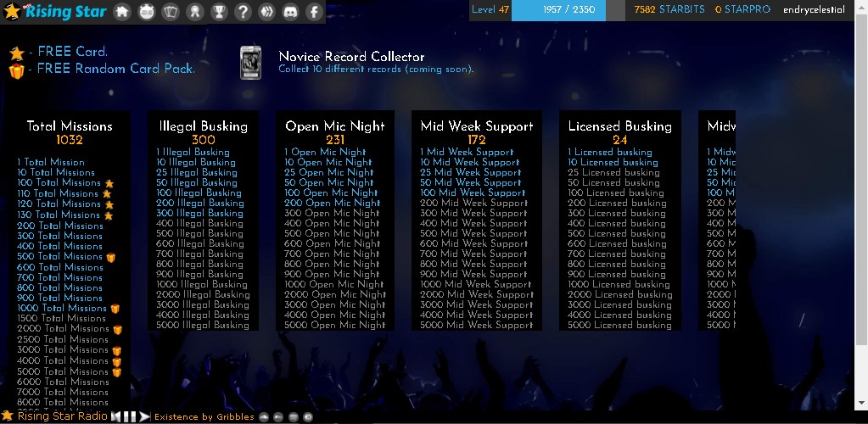Click the star next to 110 Total Missions

coord(107,193)
